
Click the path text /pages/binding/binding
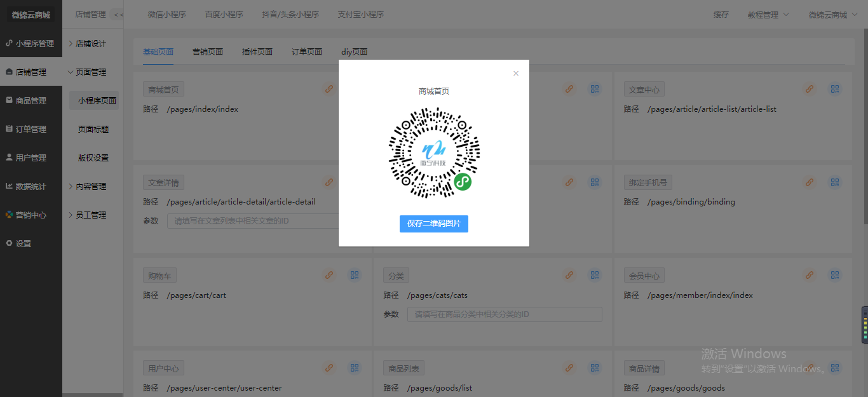point(691,202)
